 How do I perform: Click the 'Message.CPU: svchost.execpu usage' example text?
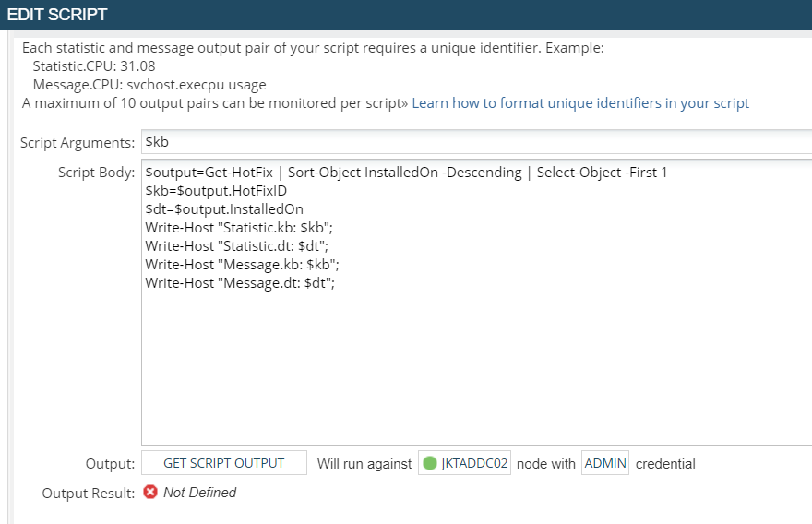[x=149, y=85]
